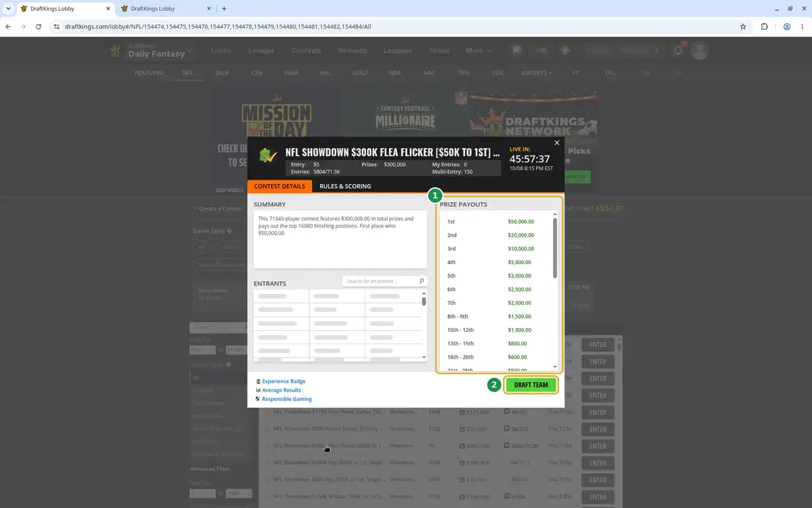Click the 1st place $50,000.00 payout row

tap(497, 222)
